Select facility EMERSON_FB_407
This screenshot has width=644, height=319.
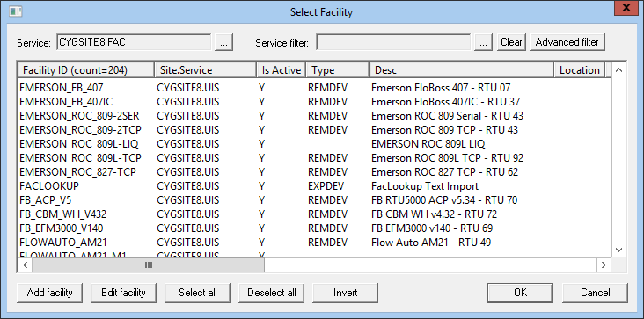(x=62, y=88)
